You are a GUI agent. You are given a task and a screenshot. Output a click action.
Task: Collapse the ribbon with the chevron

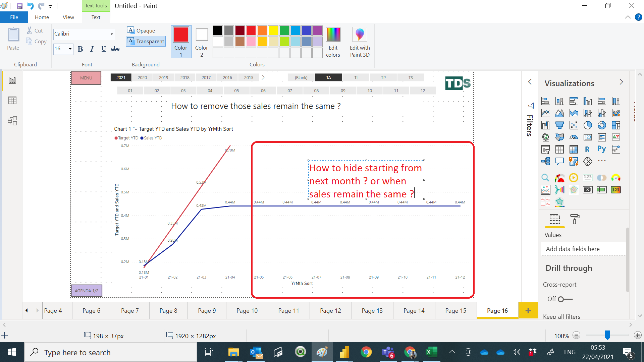(x=628, y=17)
